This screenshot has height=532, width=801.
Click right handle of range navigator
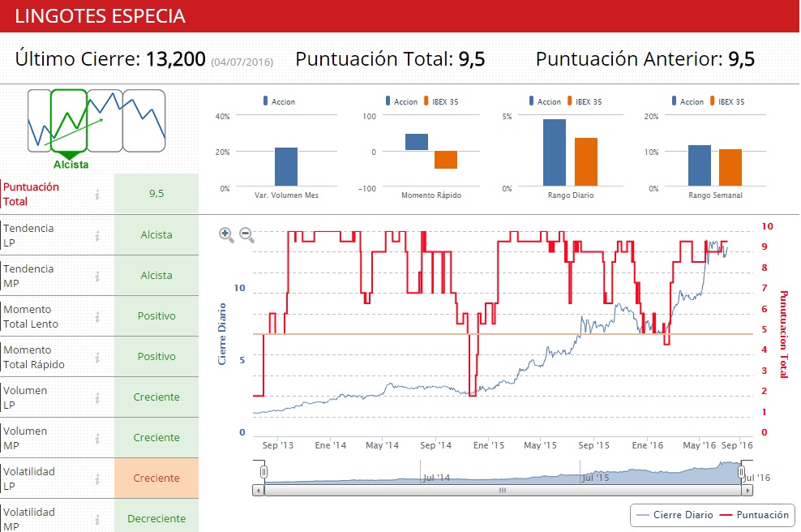741,472
